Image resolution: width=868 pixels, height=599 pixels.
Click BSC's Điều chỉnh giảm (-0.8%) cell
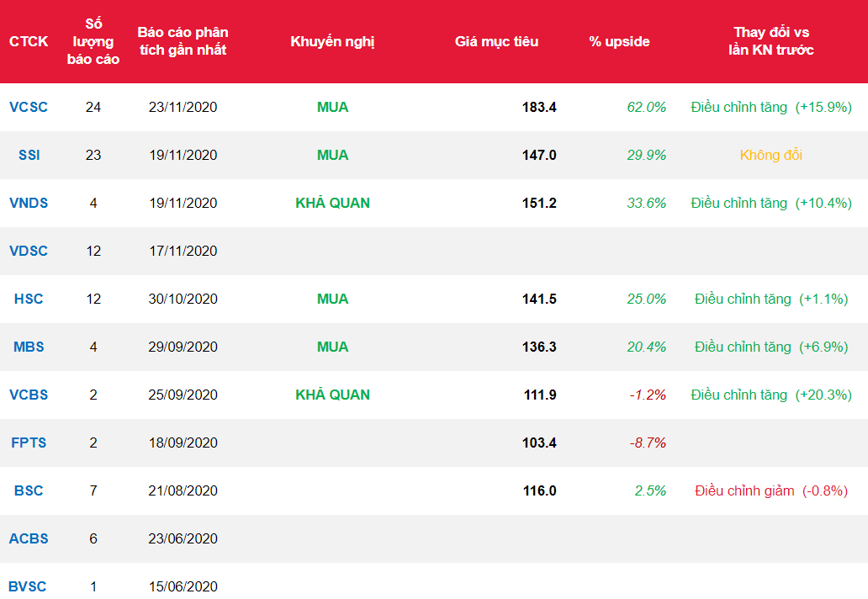tap(771, 490)
